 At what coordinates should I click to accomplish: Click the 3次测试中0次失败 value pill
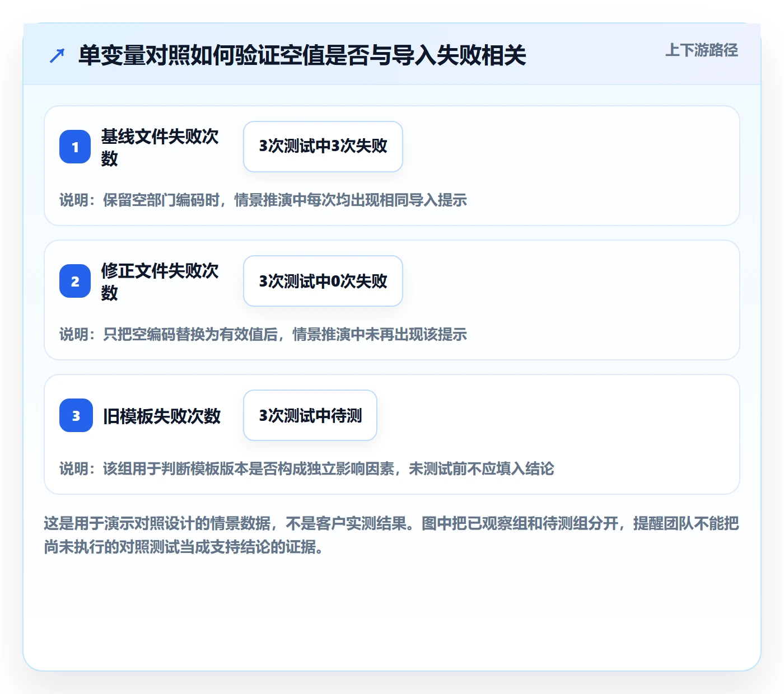[323, 281]
